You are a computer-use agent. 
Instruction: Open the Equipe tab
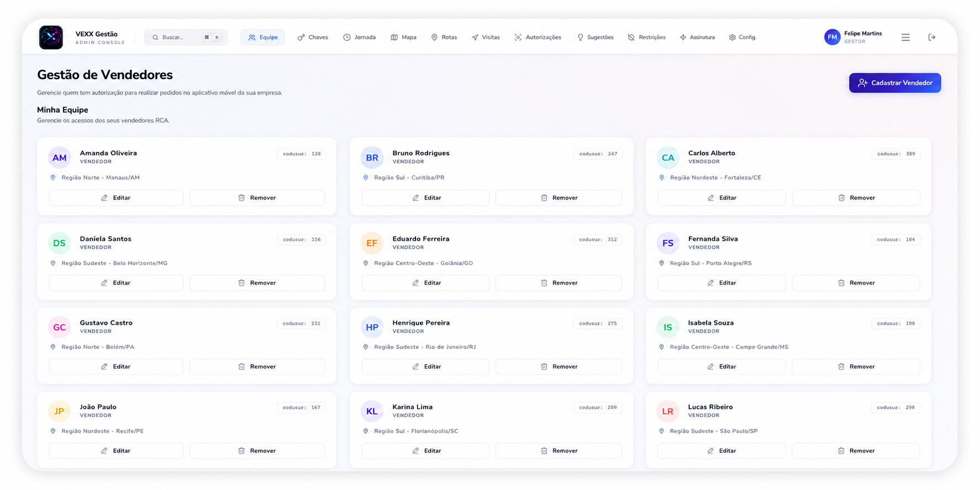tap(263, 38)
